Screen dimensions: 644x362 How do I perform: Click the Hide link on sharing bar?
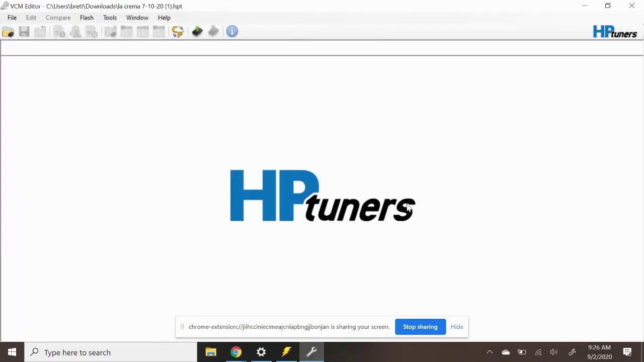(x=457, y=327)
